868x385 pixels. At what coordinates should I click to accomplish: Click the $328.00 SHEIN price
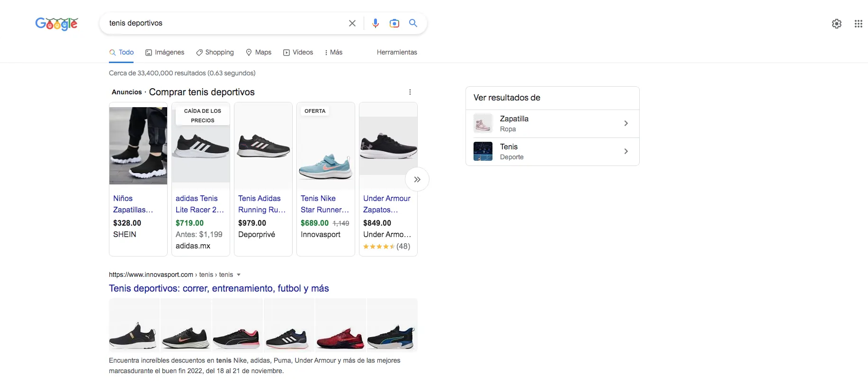(x=127, y=223)
